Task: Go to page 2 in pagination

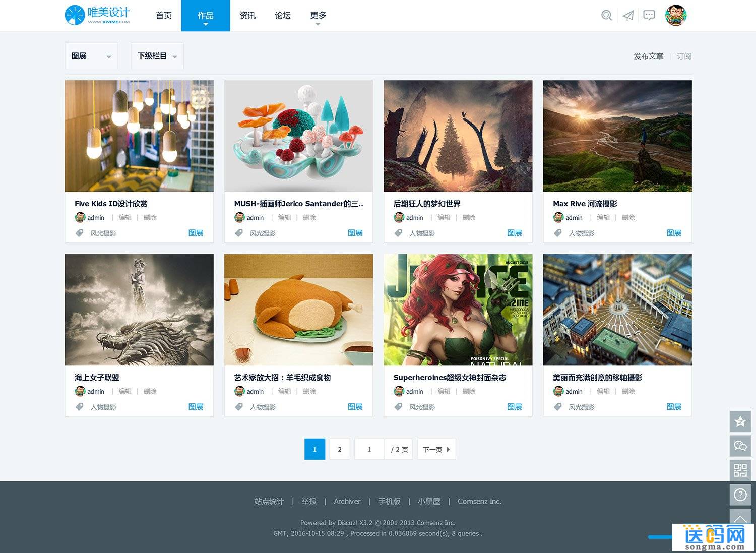Action: click(x=340, y=449)
